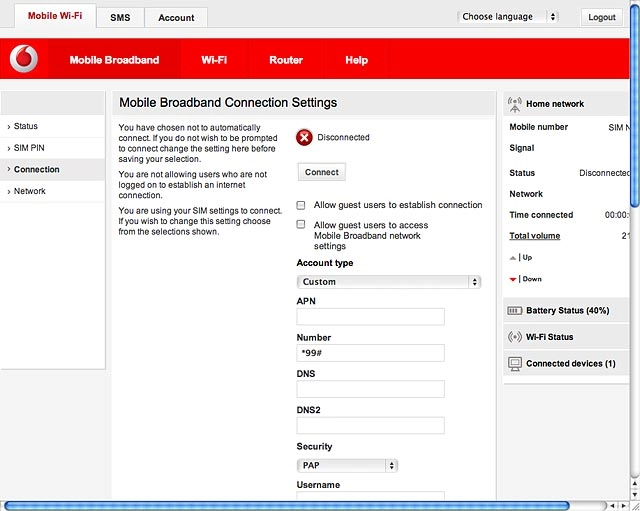Click the APN input field
The image size is (640, 511).
(370, 317)
